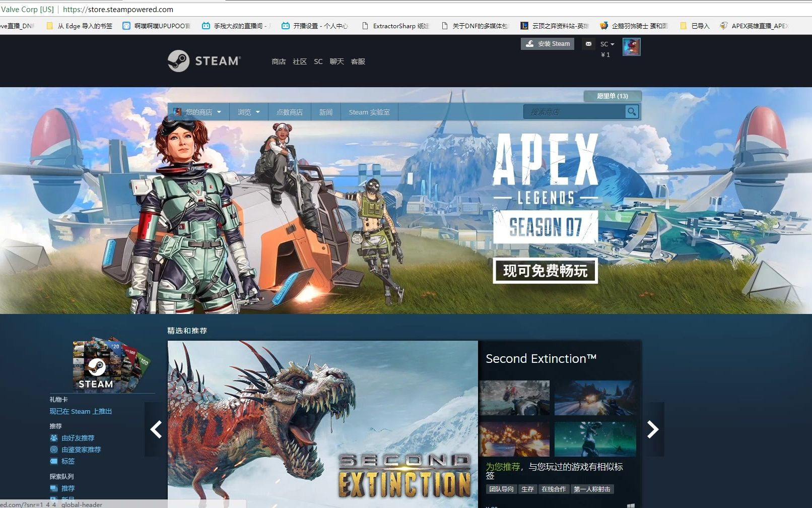Open the 聊天 chat menu
The image size is (812, 508).
[x=336, y=61]
